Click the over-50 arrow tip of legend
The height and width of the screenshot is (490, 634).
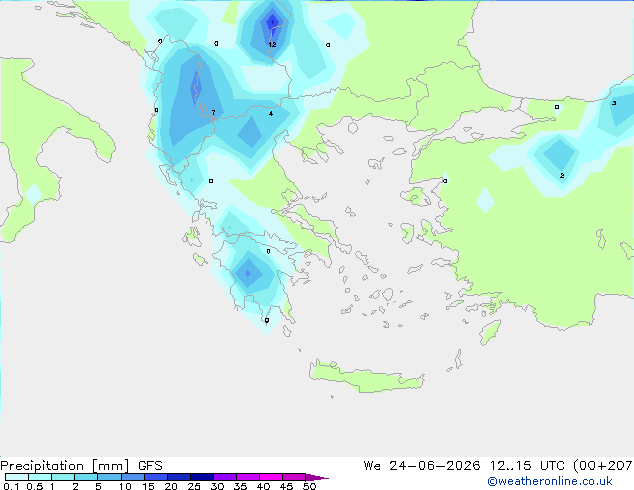coord(317,477)
